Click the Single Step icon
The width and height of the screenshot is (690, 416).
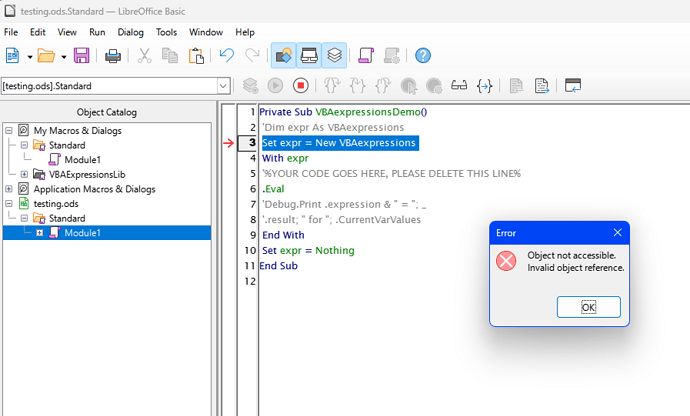tap(357, 85)
